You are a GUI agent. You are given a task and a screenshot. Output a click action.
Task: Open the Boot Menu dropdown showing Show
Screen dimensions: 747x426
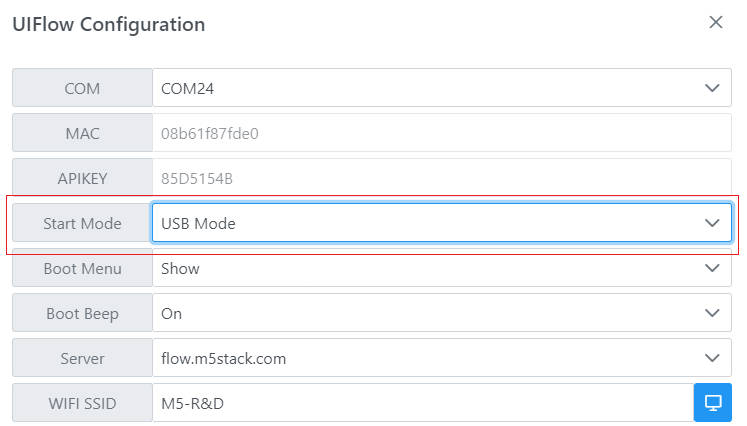[442, 268]
